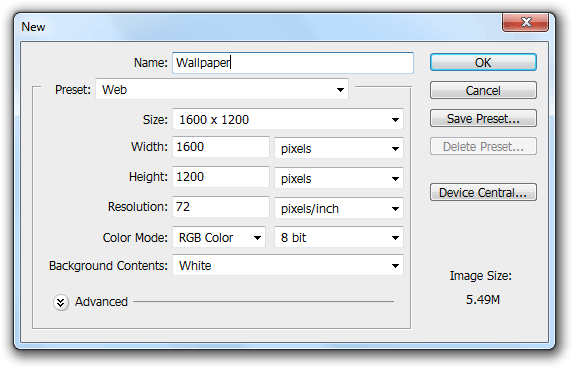This screenshot has width=574, height=369.
Task: Open the Preset dropdown showing Web
Action: point(222,89)
